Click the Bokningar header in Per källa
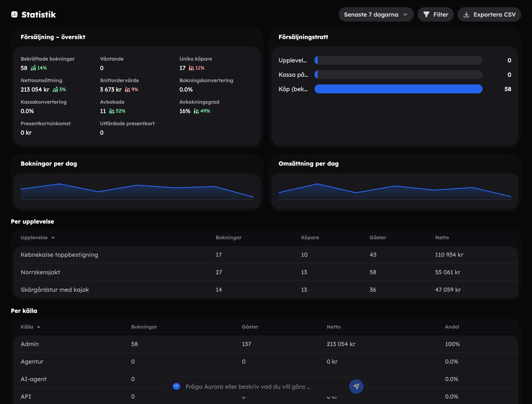The width and height of the screenshot is (532, 404). click(x=144, y=327)
